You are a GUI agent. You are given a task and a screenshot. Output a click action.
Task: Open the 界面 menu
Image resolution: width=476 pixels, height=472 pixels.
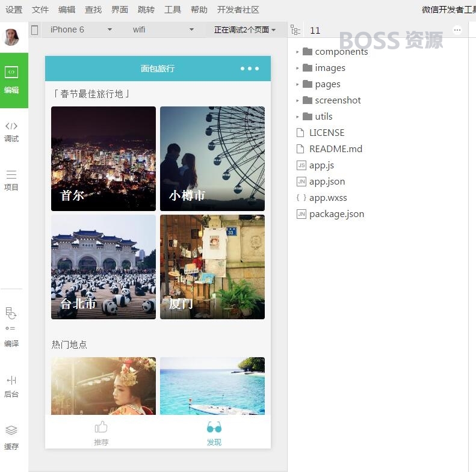[120, 10]
